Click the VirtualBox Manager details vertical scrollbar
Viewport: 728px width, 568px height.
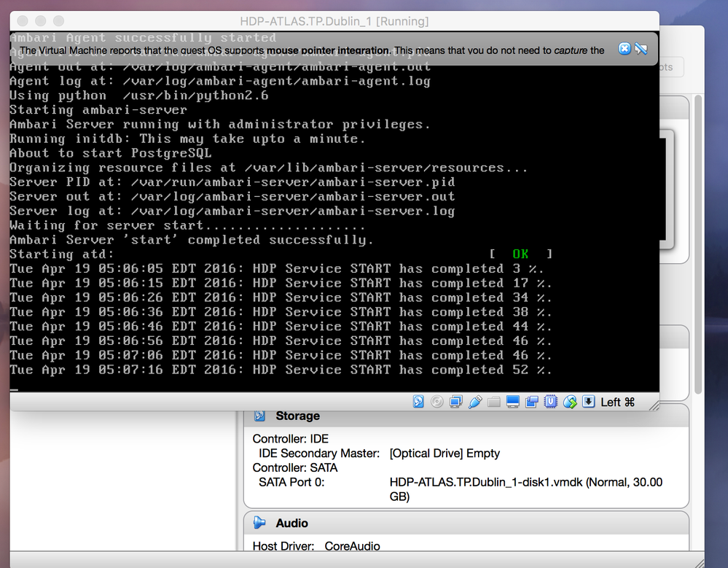tap(697, 245)
